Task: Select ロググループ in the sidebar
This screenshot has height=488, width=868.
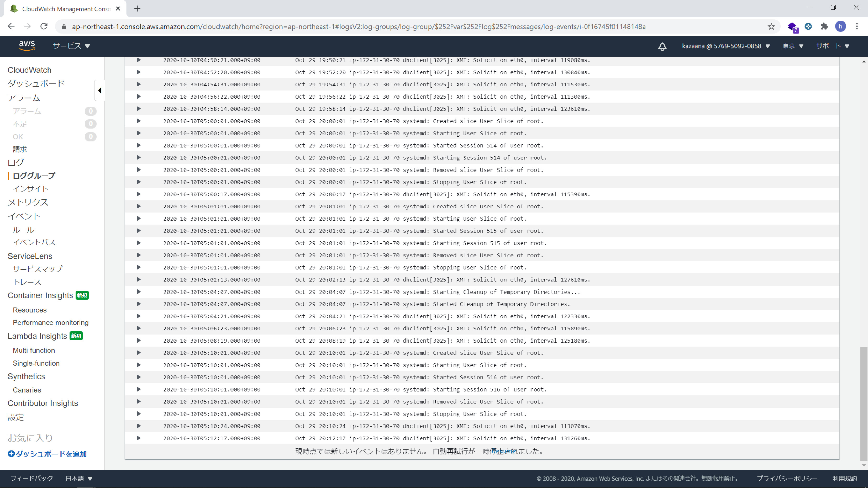Action: coord(34,176)
